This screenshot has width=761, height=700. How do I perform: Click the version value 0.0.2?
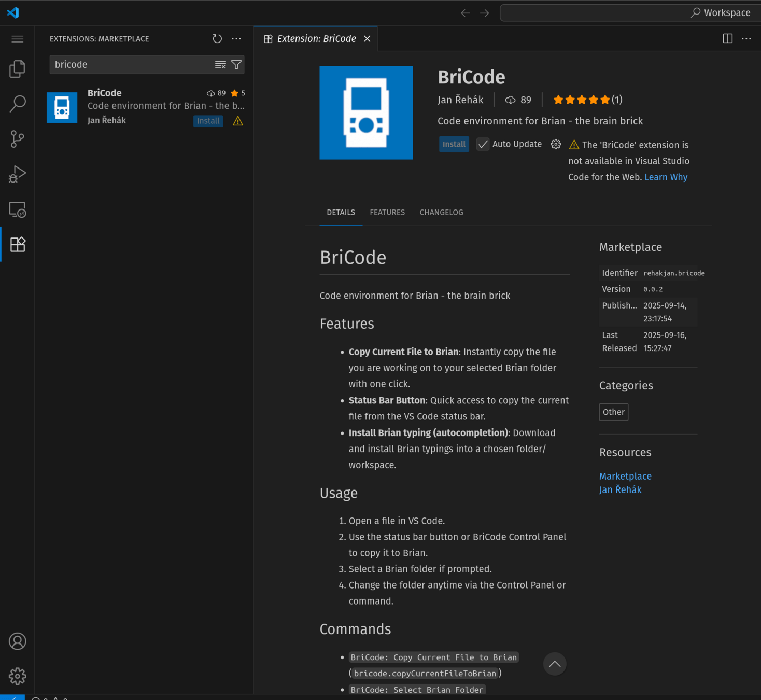[653, 289]
